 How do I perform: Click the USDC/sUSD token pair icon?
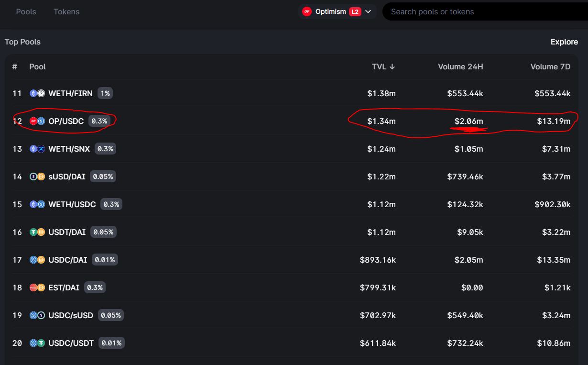pos(37,315)
